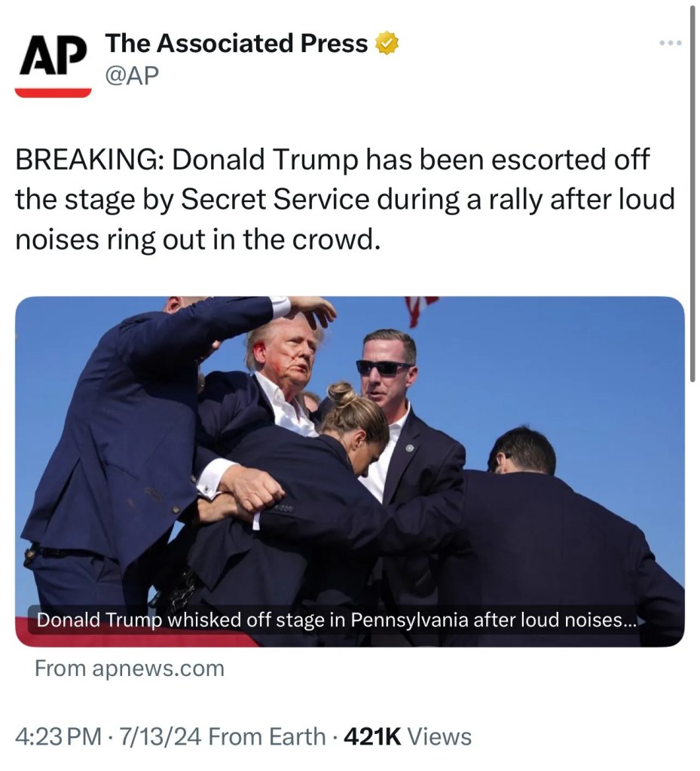This screenshot has width=700, height=771.
Task: Click the caption headline overlay on photo
Action: [332, 621]
